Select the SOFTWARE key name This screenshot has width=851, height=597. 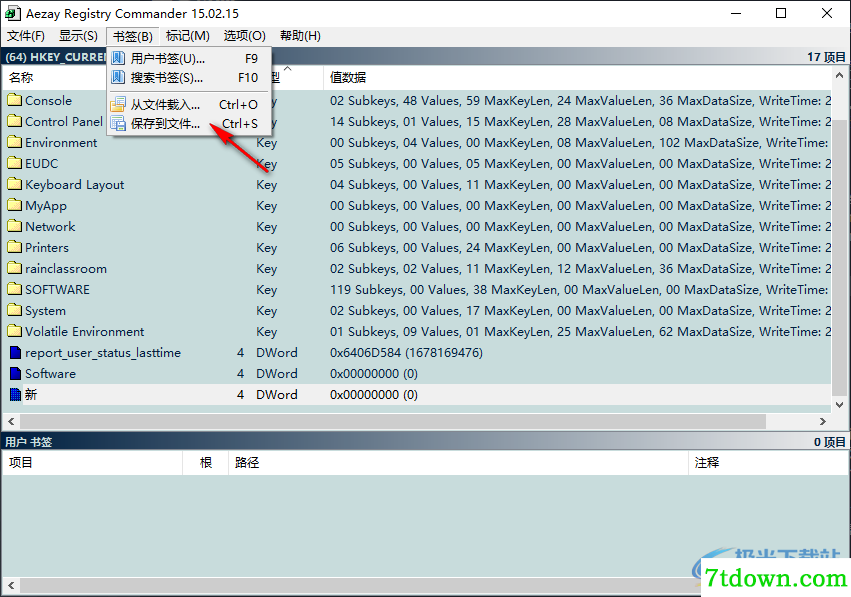(x=57, y=290)
